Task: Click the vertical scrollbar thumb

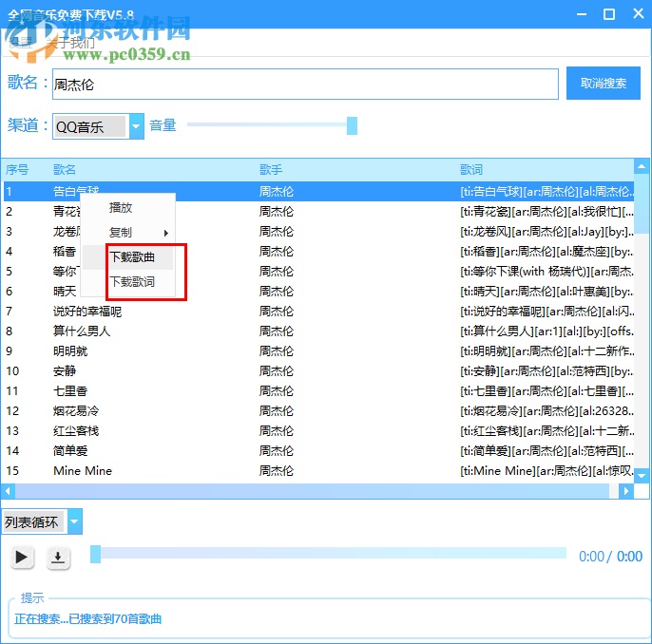Action: tap(642, 204)
